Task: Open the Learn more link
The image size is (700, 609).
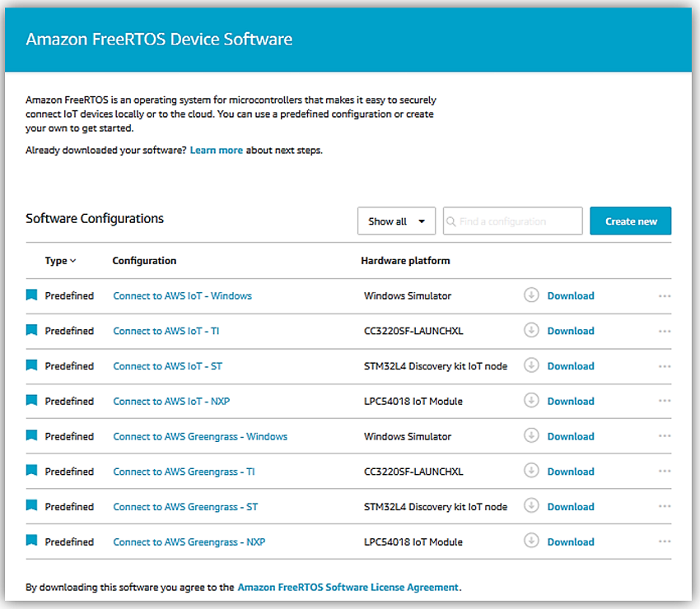Action: pyautogui.click(x=216, y=151)
